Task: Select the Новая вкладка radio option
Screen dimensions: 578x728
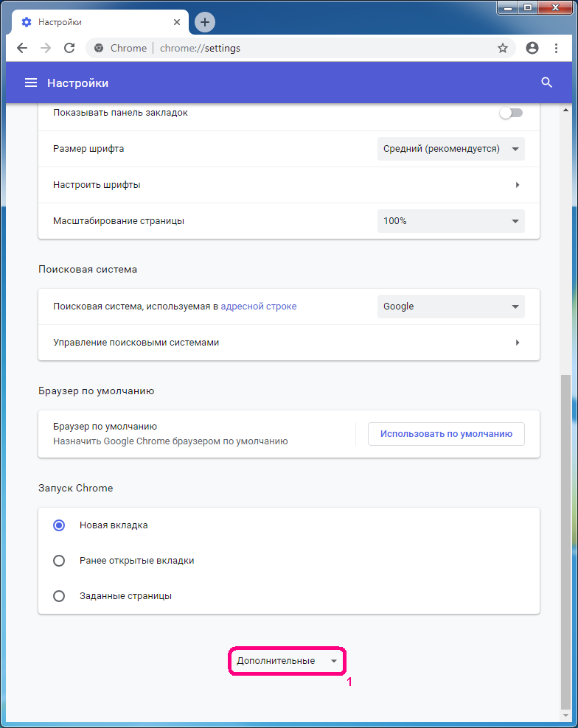Action: click(x=59, y=525)
